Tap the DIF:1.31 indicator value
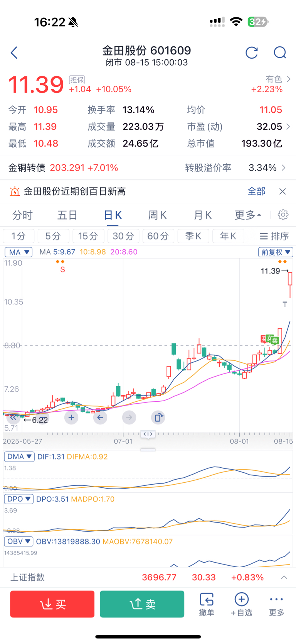 pos(51,456)
